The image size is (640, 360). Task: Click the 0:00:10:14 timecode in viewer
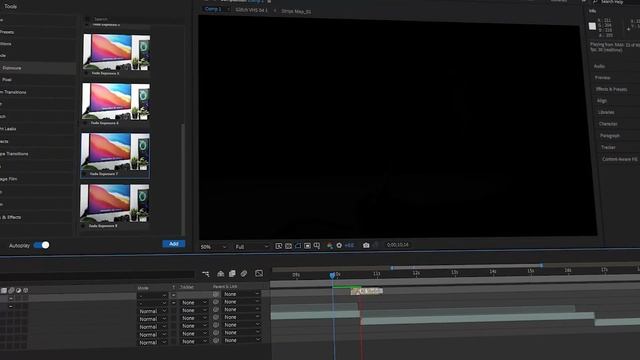point(398,245)
